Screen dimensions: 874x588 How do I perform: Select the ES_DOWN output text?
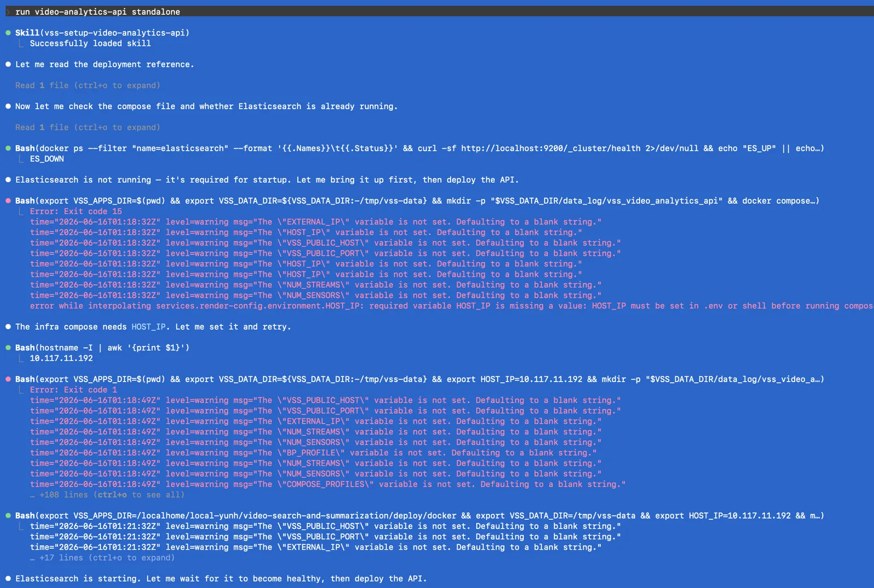pyautogui.click(x=47, y=159)
